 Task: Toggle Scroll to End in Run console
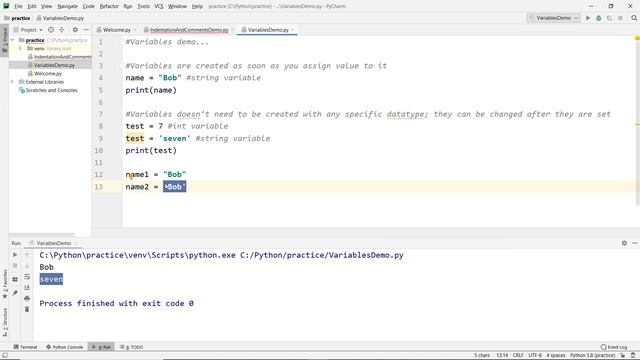point(27,287)
